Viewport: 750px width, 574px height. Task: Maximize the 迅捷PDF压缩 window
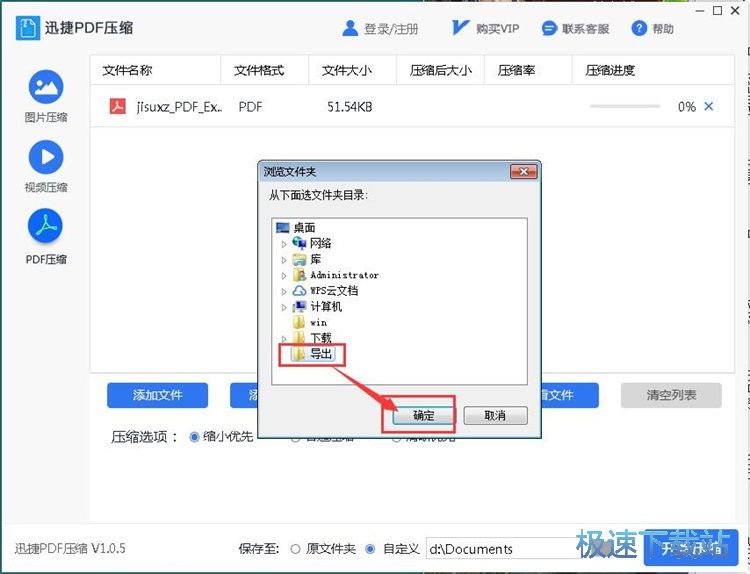pyautogui.click(x=717, y=11)
